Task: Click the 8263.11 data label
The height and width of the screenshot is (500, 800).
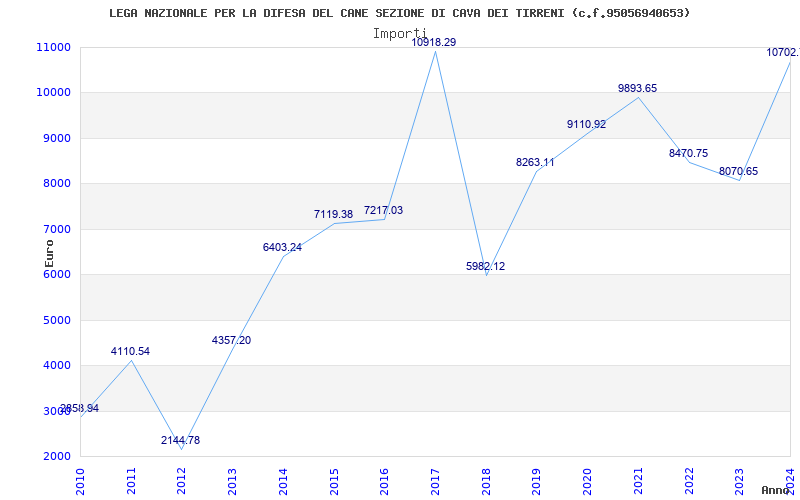Action: click(x=535, y=162)
